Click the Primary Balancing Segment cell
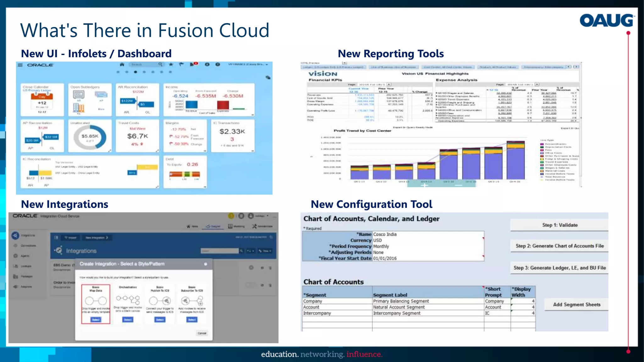The width and height of the screenshot is (644, 362). (428, 301)
